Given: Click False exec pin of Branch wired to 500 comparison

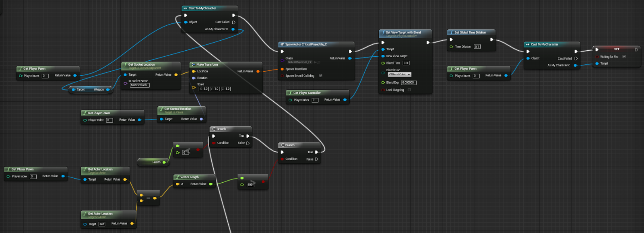Looking at the screenshot, I should 316,159.
